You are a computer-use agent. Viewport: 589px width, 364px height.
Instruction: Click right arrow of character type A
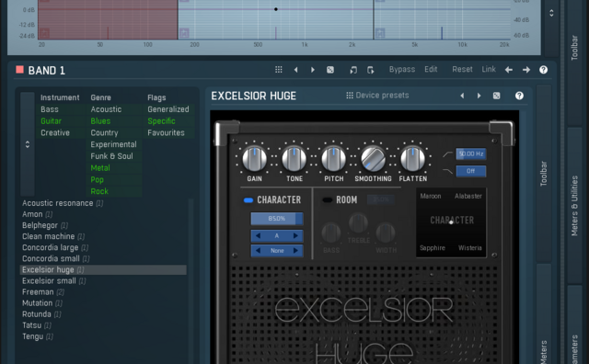pyautogui.click(x=295, y=235)
